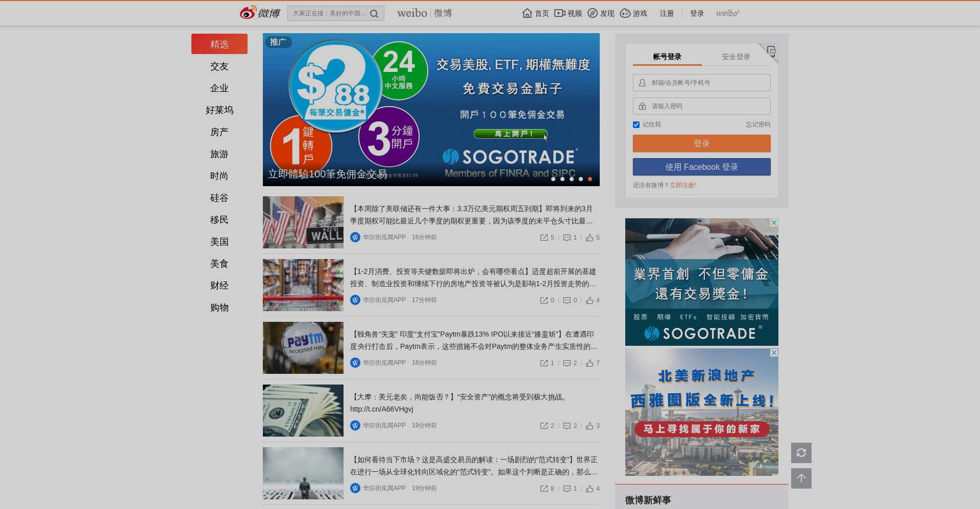Open the 硅谷 category
Viewport: 980px width, 509px height.
click(x=219, y=198)
